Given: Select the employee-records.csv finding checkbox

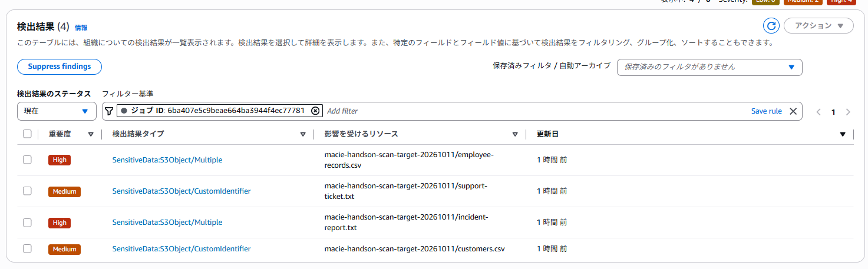Looking at the screenshot, I should (x=27, y=160).
